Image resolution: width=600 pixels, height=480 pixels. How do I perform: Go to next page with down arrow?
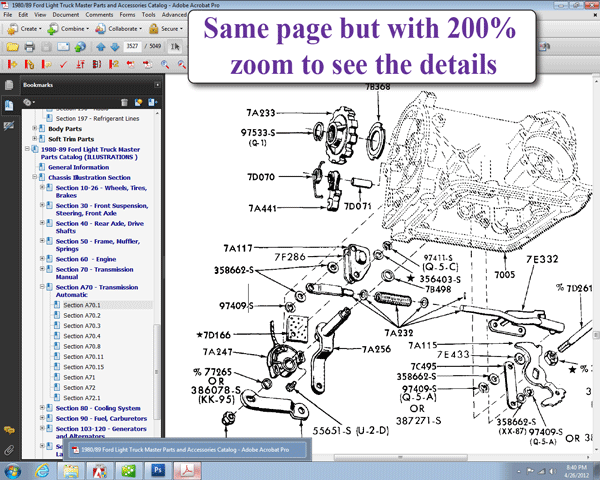click(115, 47)
